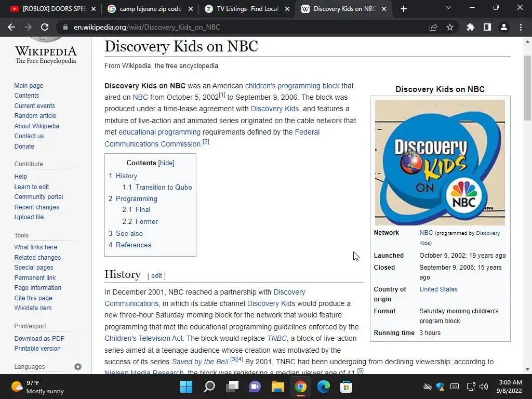Image resolution: width=532 pixels, height=399 pixels.
Task: Open the Main page sidebar link
Action: [29, 86]
